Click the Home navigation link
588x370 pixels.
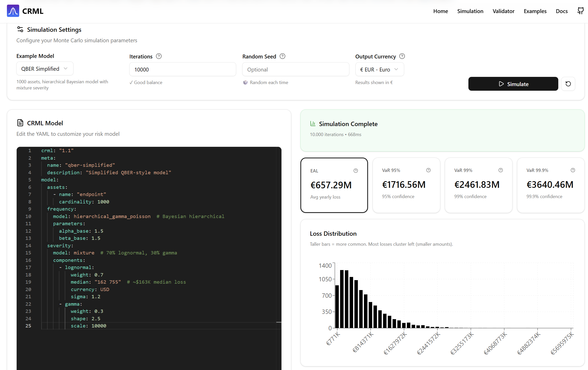click(440, 11)
